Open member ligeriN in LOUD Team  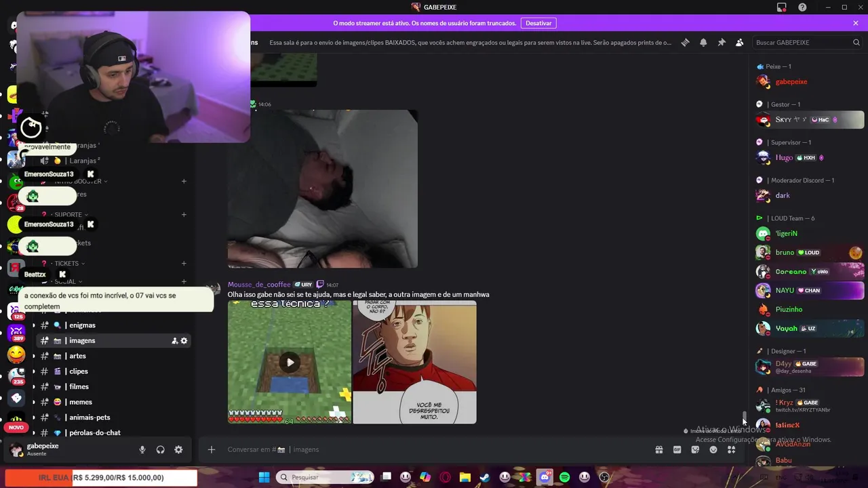click(810, 233)
